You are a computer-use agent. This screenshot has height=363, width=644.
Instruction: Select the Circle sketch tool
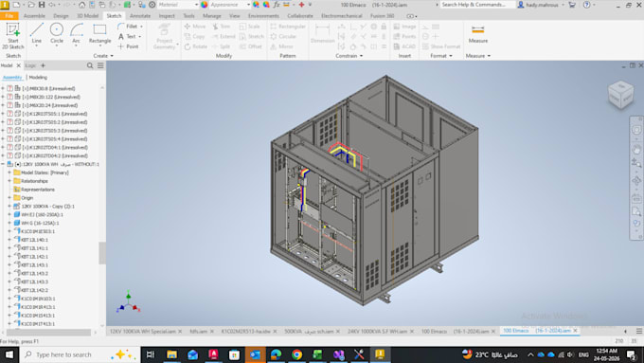click(x=57, y=33)
